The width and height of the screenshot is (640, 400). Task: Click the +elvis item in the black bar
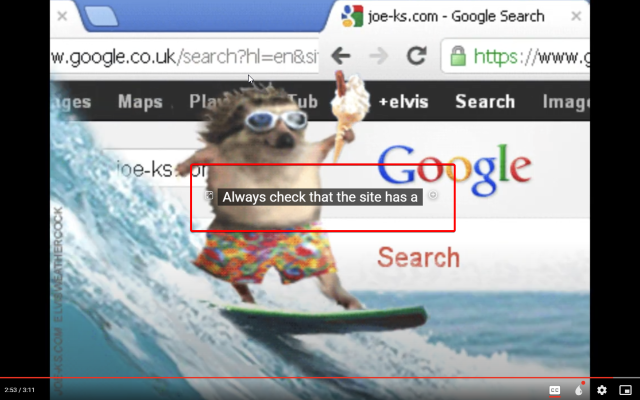(403, 102)
